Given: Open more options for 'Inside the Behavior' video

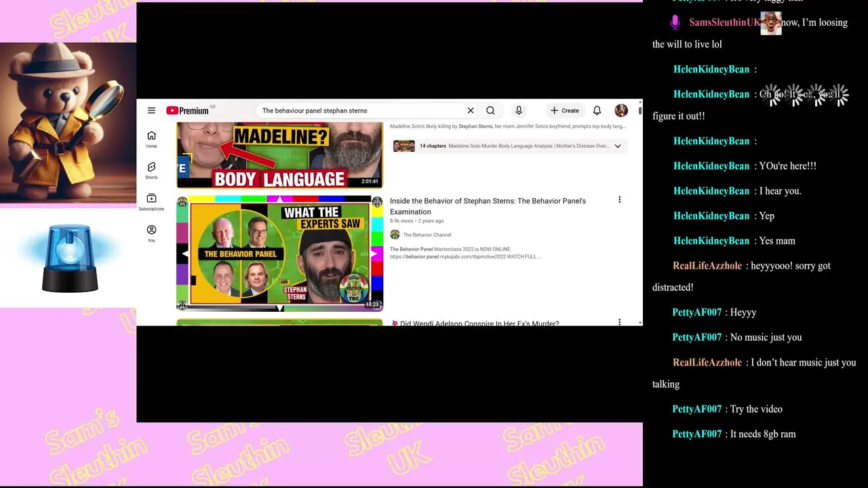Looking at the screenshot, I should coord(619,200).
